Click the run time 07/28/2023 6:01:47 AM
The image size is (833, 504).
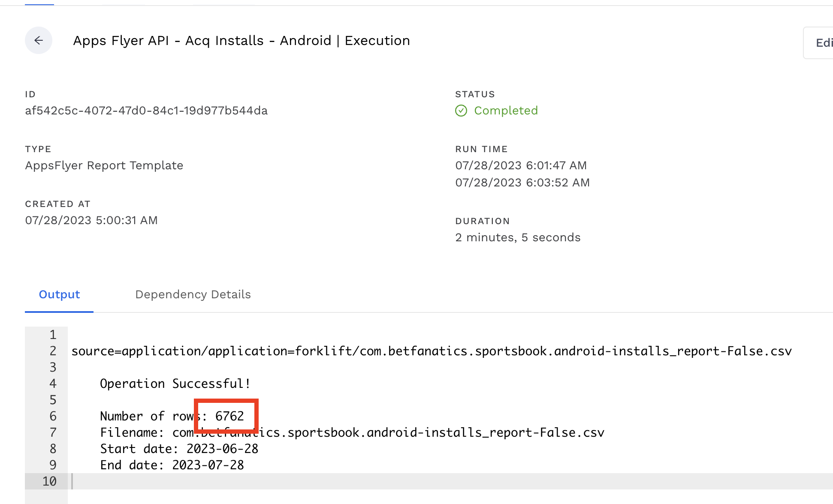(x=521, y=165)
